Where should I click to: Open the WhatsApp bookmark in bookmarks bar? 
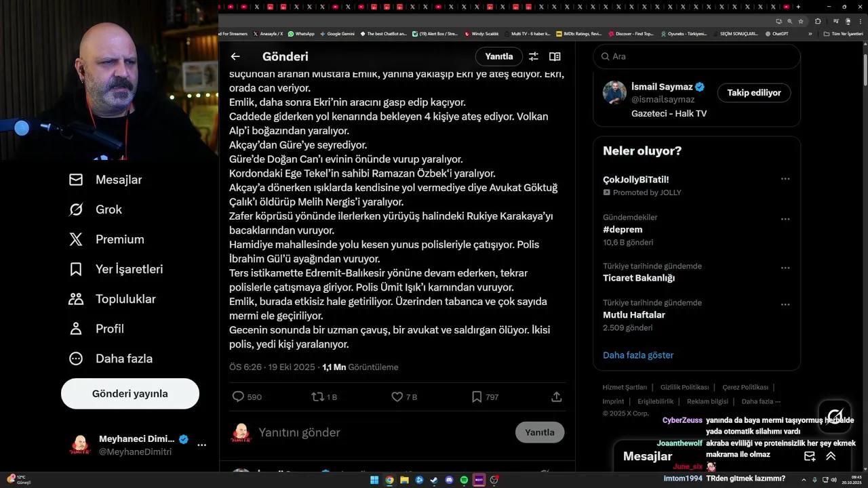(301, 33)
